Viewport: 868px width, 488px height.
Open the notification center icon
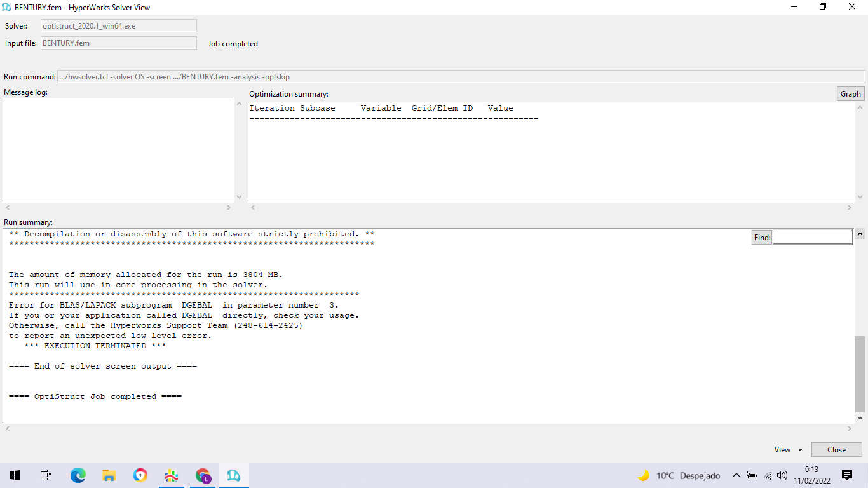846,475
